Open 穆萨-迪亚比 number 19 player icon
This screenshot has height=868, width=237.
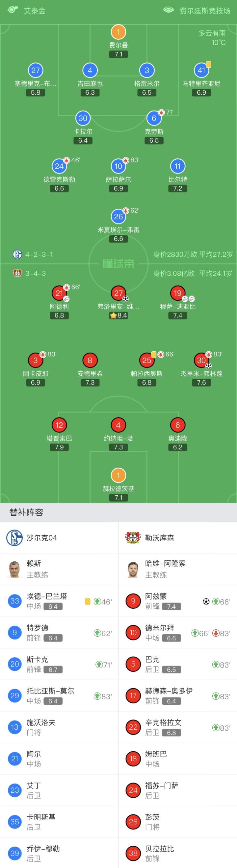(177, 293)
